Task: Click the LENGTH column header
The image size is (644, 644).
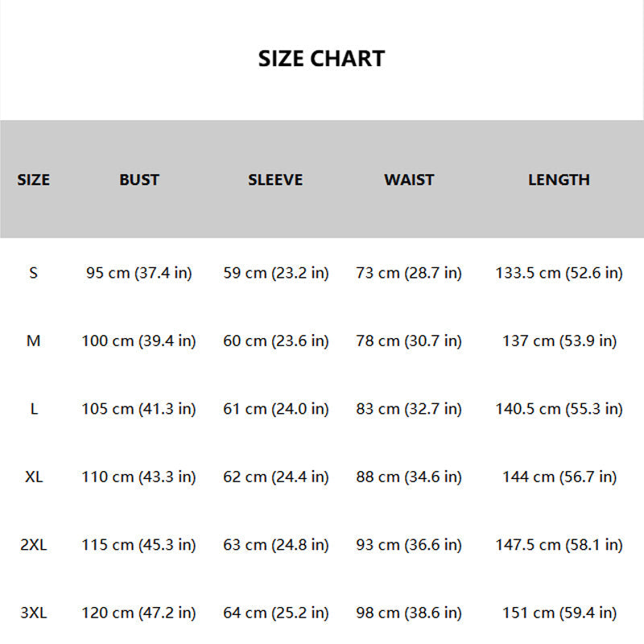Action: click(559, 180)
